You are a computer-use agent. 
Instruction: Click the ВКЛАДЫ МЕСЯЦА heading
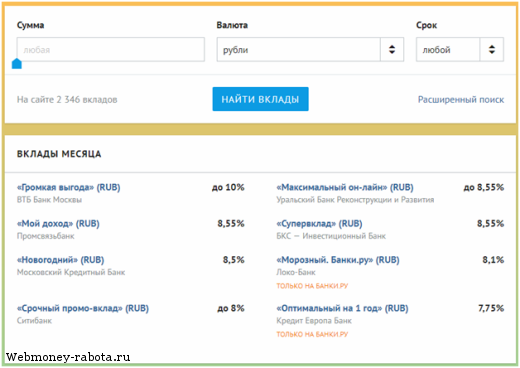point(59,154)
